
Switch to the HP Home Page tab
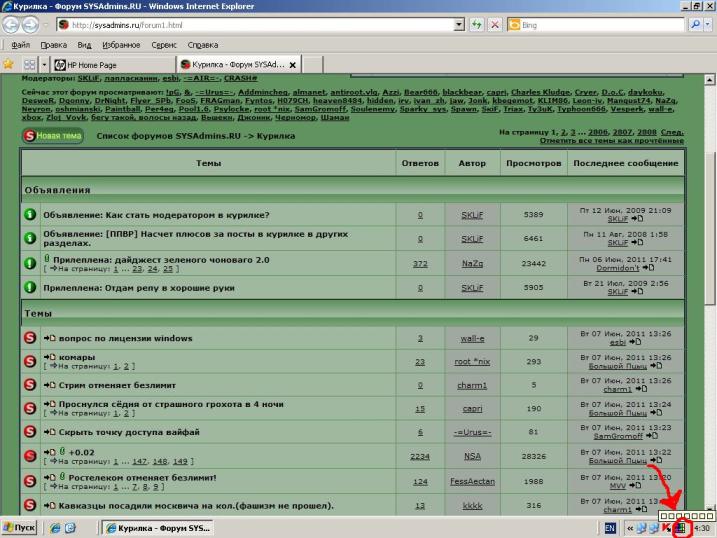113,65
